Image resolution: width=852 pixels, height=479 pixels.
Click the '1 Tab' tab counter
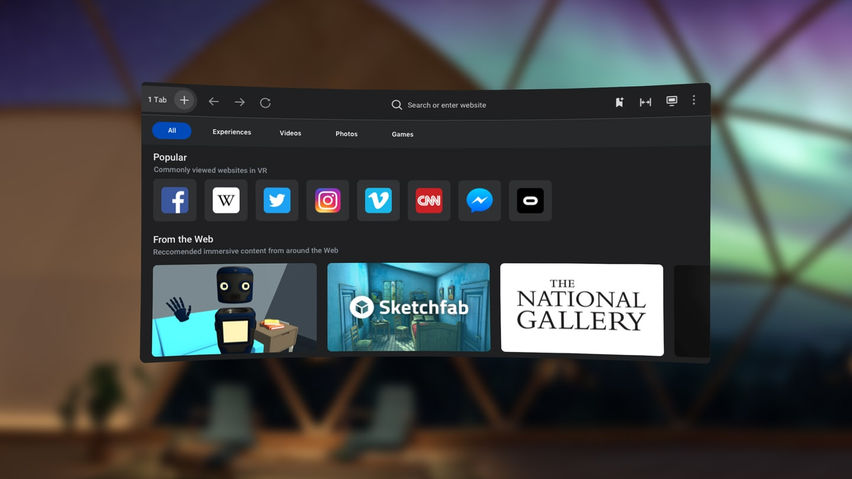pos(158,100)
